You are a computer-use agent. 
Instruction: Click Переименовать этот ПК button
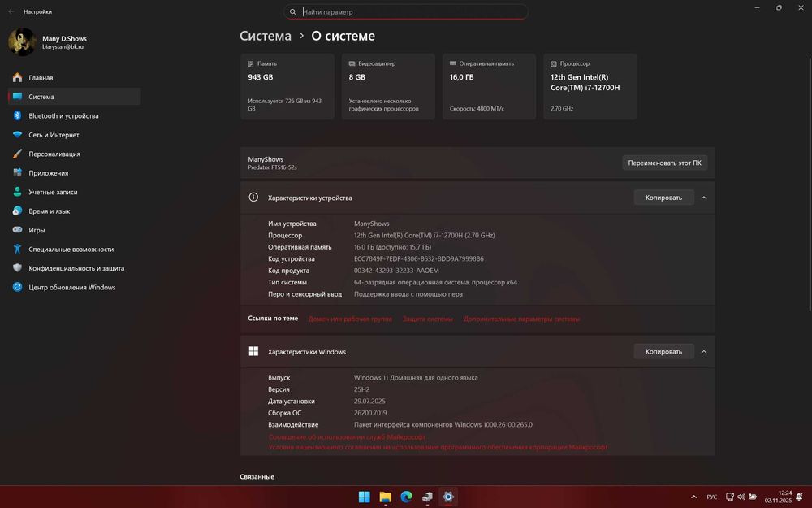tap(664, 163)
